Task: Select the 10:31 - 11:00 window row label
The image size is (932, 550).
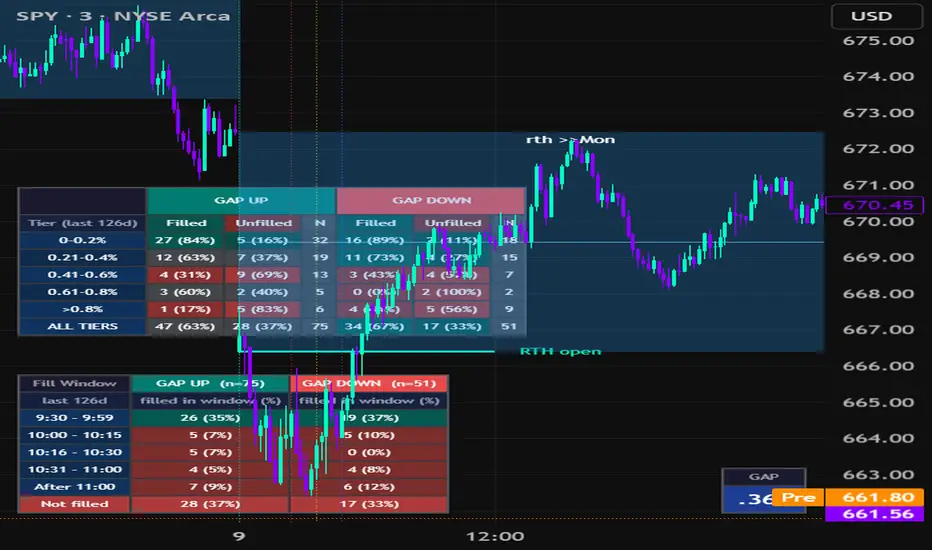Action: coord(74,470)
